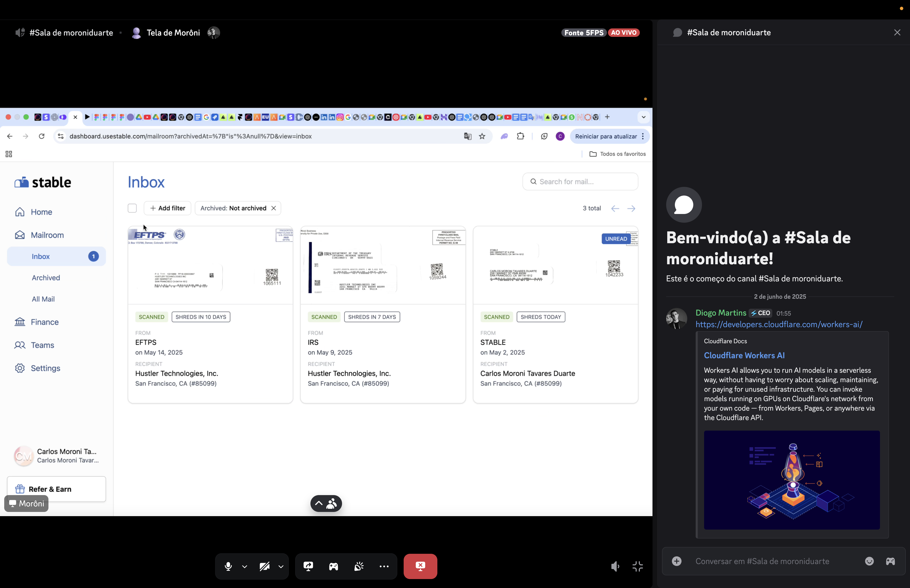The width and height of the screenshot is (910, 588).
Task: Open emoji picker in chat box
Action: tap(869, 561)
